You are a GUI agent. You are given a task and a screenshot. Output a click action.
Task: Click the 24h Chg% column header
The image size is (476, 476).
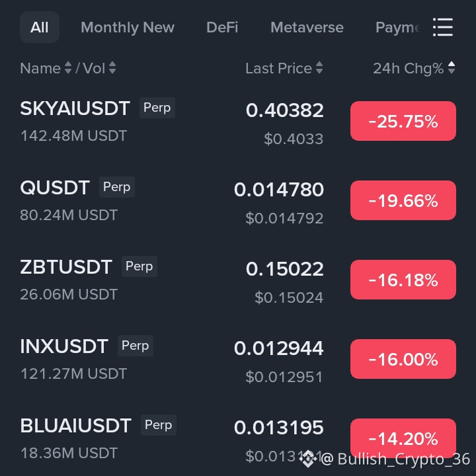click(x=414, y=68)
